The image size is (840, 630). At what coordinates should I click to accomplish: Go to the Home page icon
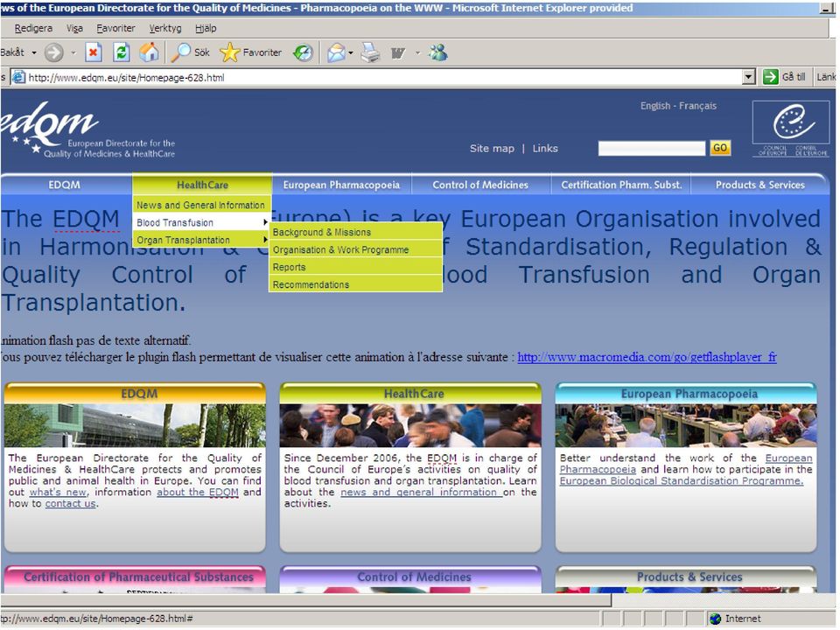[149, 52]
